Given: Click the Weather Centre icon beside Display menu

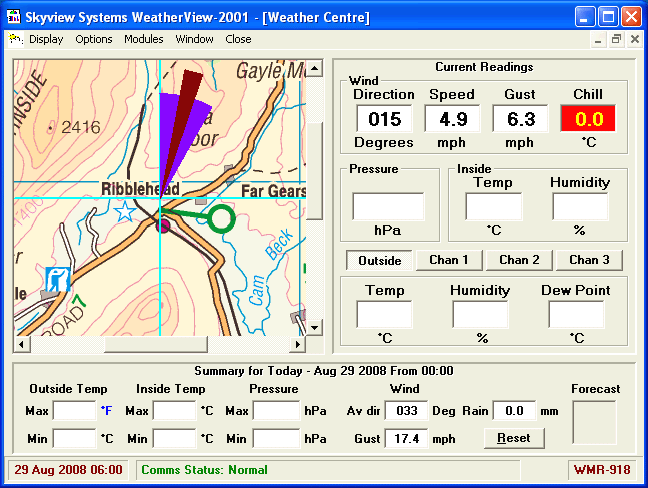Looking at the screenshot, I should (16, 39).
